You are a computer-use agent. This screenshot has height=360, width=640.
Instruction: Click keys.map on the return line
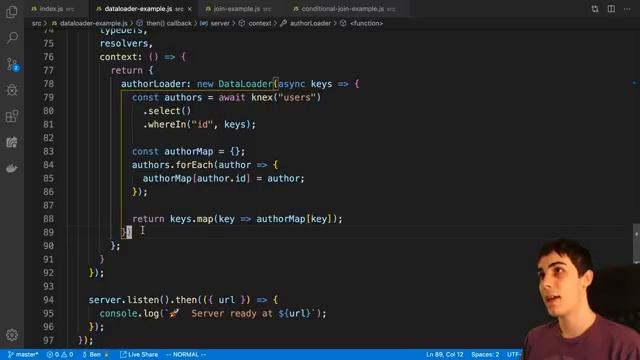point(191,219)
